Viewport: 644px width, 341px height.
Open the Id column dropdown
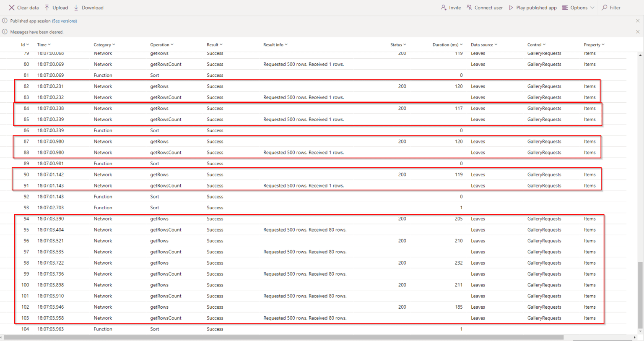tap(29, 44)
